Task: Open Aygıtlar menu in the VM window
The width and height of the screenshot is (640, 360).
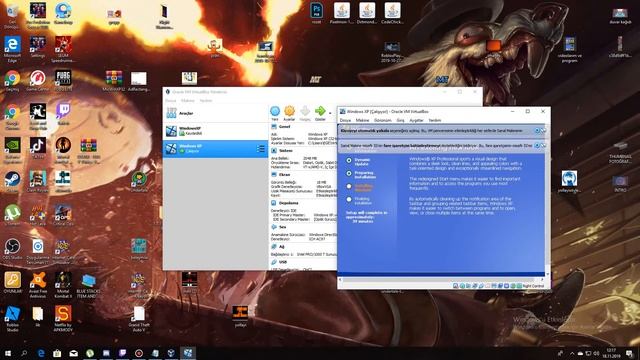Action: [x=416, y=120]
